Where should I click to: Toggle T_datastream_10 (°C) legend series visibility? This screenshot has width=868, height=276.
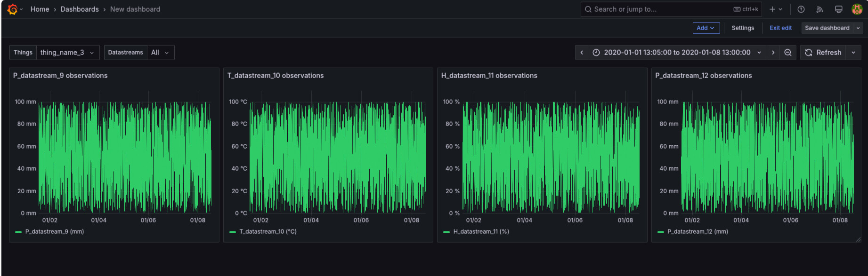tap(268, 231)
